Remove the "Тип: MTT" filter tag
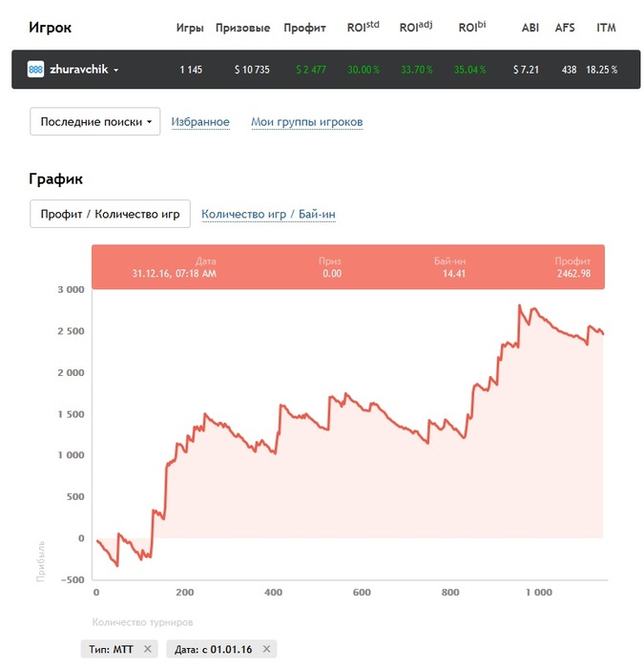Viewport: 644px width, 668px height. (x=147, y=649)
